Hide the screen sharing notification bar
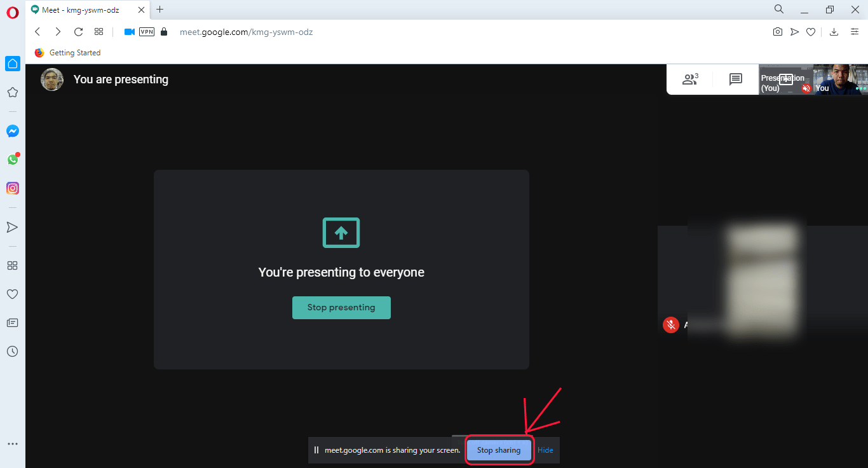 pyautogui.click(x=545, y=450)
